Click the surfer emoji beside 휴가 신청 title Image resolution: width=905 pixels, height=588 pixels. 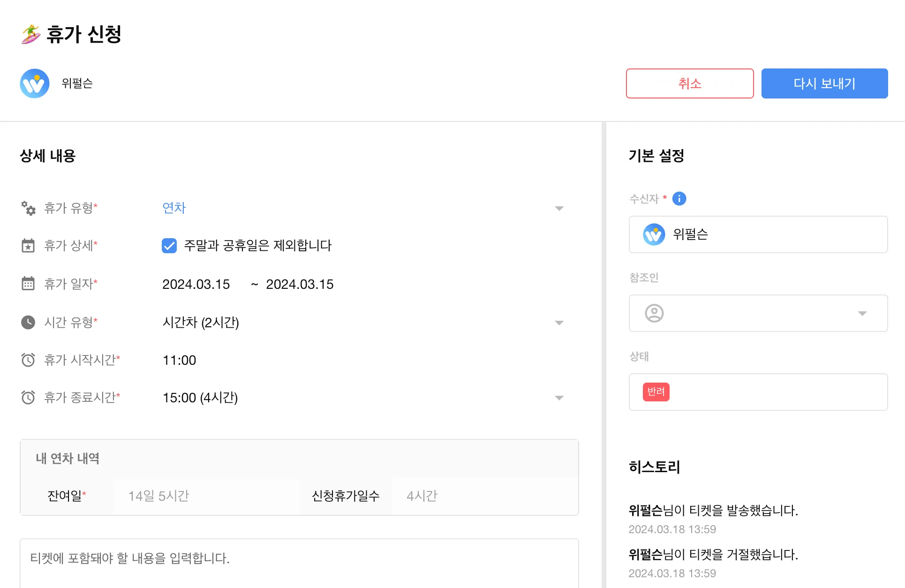point(31,34)
